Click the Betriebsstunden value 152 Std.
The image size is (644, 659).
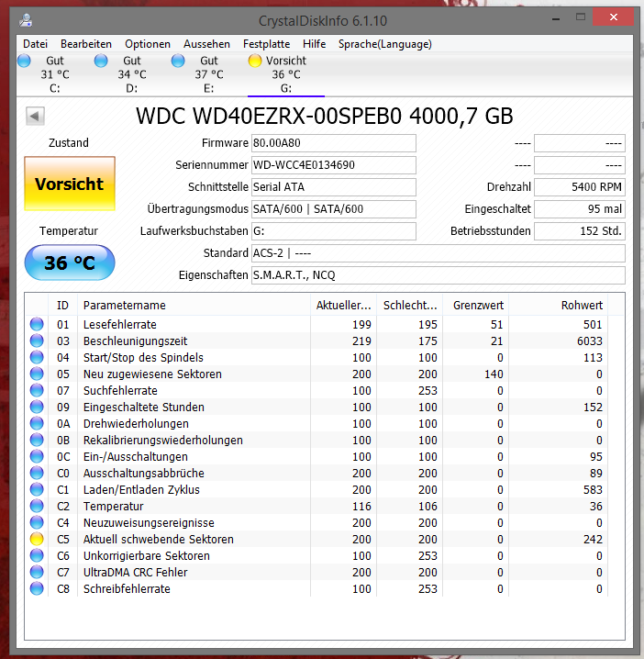coord(580,231)
